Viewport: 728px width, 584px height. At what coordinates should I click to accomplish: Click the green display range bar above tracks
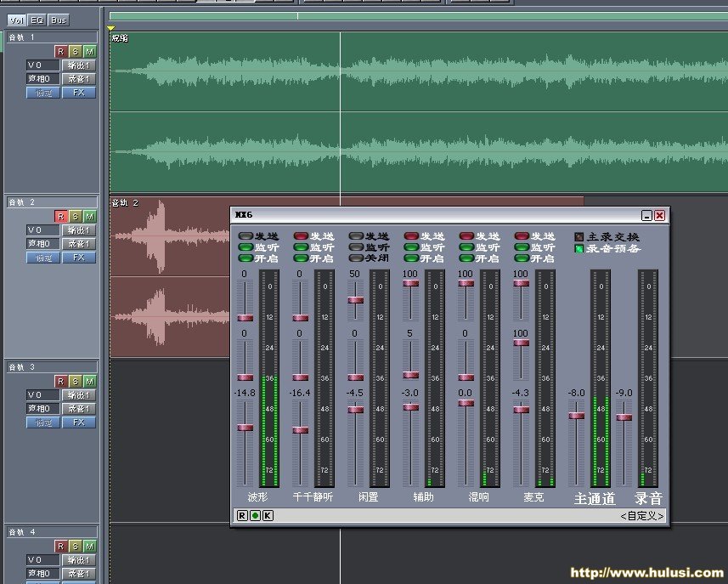coord(418,16)
